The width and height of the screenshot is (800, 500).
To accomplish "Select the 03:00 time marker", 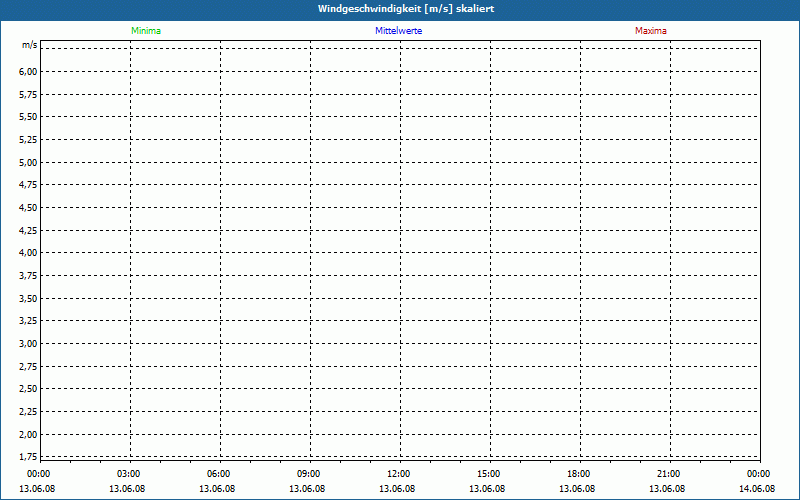I will tap(129, 474).
